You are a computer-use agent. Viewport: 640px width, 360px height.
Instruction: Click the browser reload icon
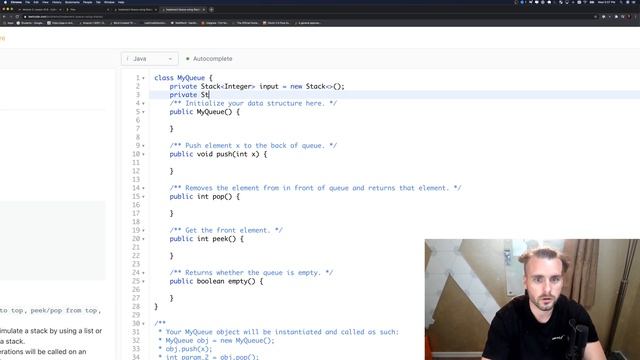click(x=17, y=17)
